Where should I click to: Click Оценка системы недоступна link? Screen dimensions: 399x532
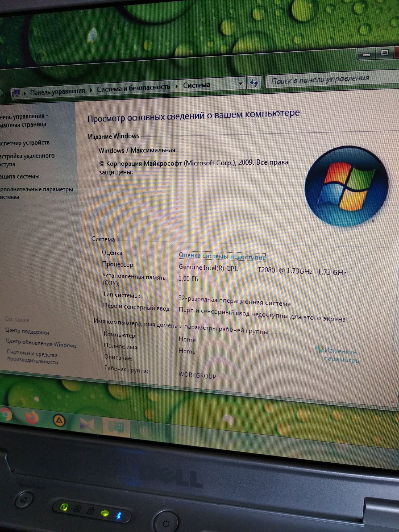pos(222,256)
